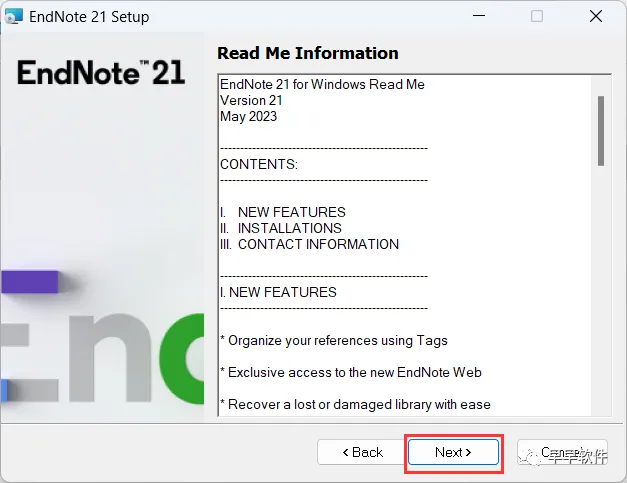Minimize the EndNote 21 Setup window

[479, 16]
